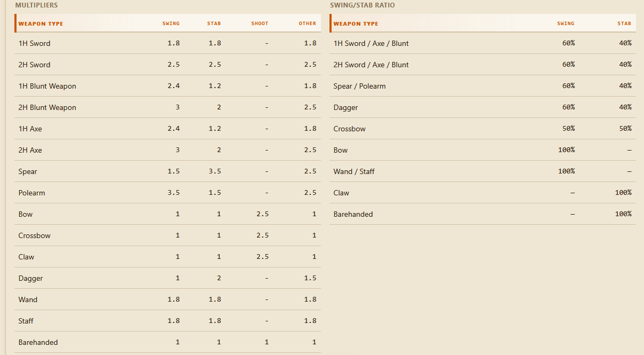
Task: Click the Bow swing ratio 100%
Action: pos(566,150)
